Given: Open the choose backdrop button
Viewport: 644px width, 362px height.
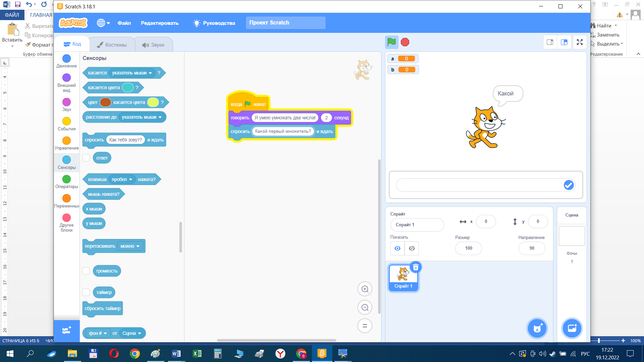Looking at the screenshot, I should (572, 328).
